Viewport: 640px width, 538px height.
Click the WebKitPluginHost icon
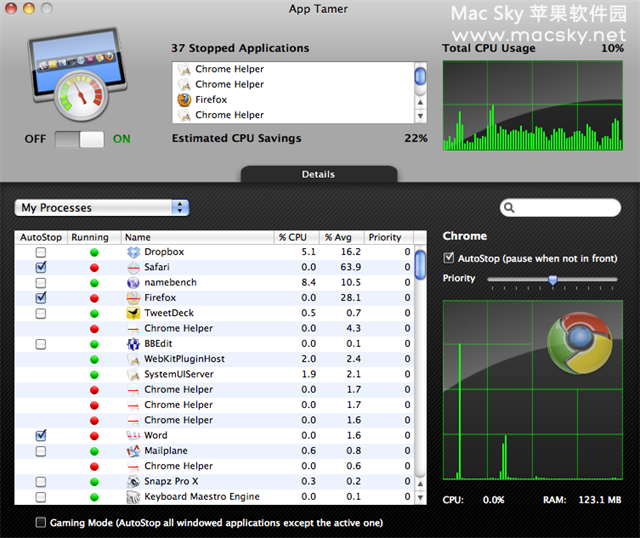[133, 360]
